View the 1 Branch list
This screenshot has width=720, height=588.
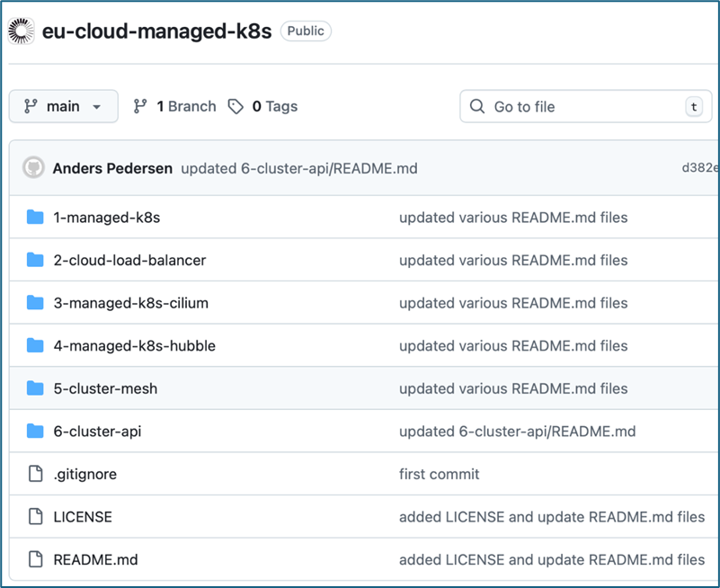[x=175, y=106]
